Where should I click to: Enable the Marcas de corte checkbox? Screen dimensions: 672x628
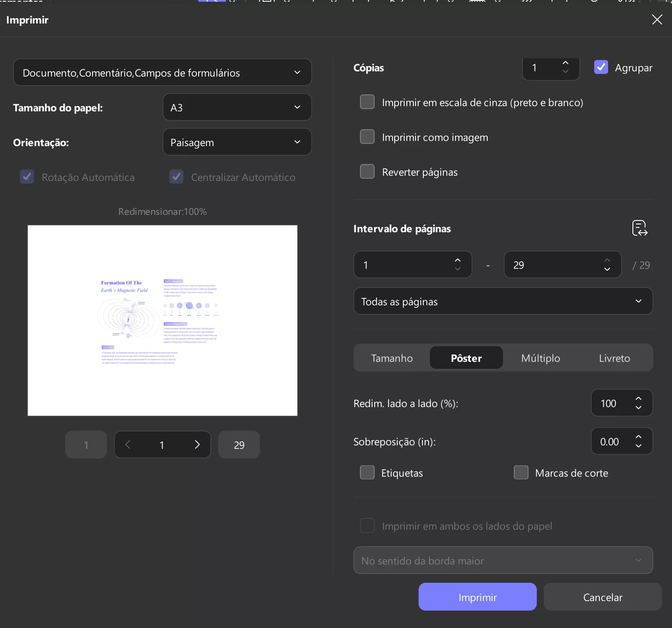[521, 473]
